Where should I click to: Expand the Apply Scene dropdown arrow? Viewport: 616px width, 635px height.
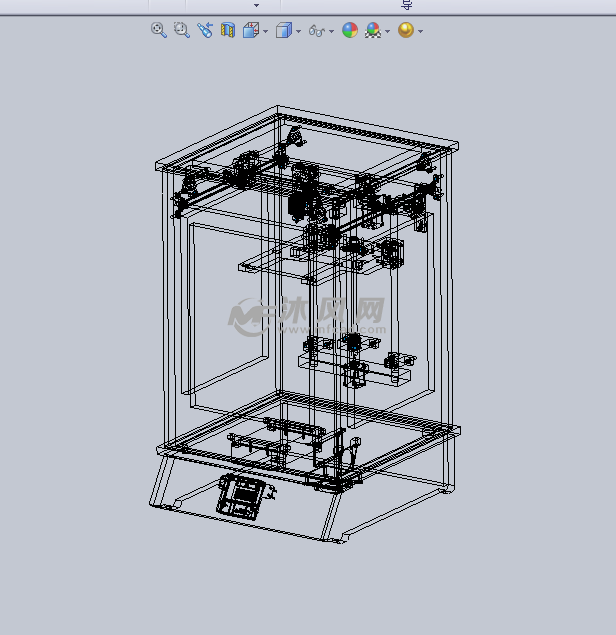(x=387, y=32)
